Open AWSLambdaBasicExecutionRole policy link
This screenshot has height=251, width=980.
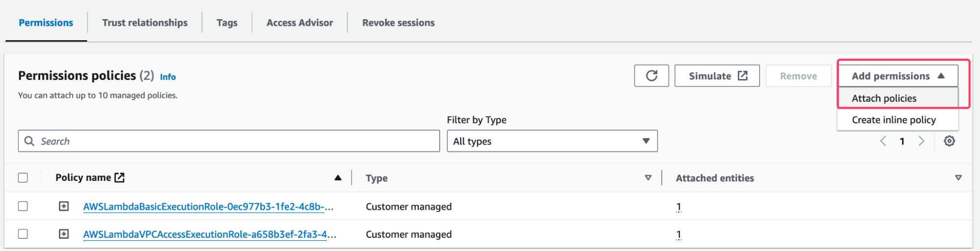pos(208,206)
